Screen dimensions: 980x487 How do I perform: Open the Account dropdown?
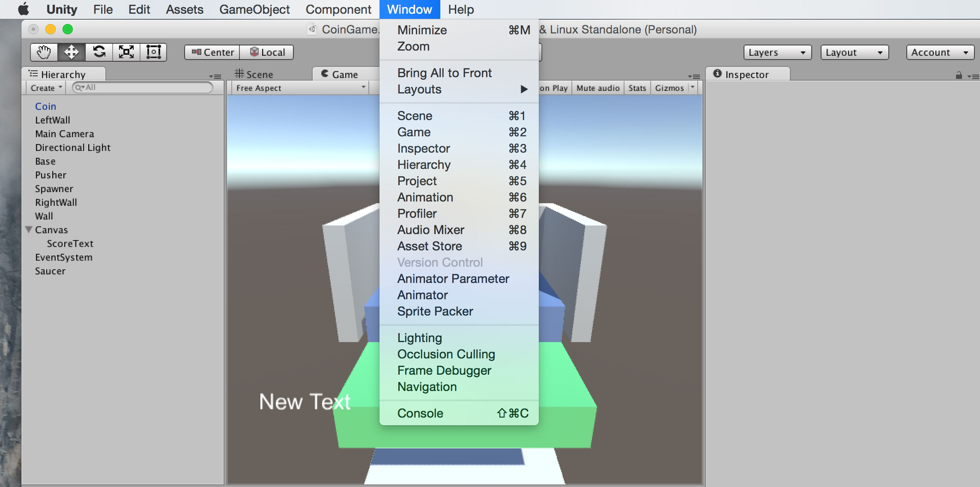940,52
